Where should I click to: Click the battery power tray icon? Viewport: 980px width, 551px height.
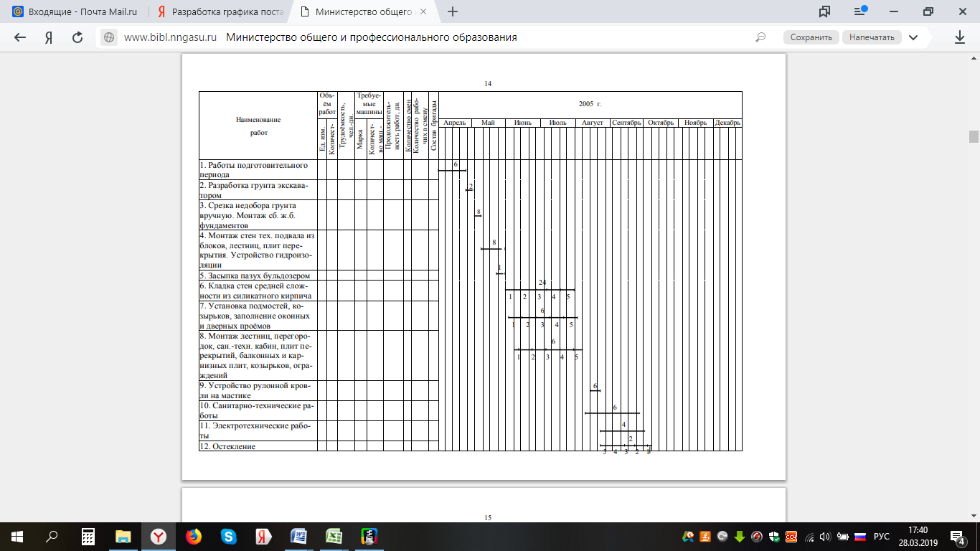pos(842,536)
